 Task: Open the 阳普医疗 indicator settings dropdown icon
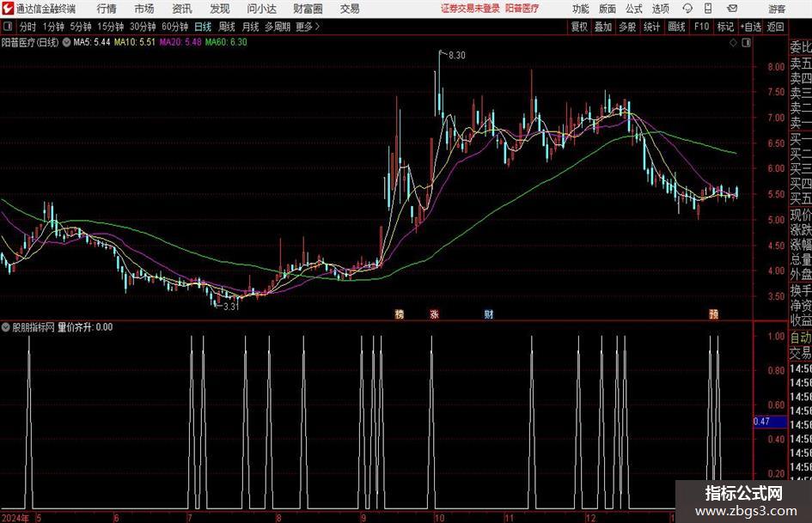click(66, 42)
